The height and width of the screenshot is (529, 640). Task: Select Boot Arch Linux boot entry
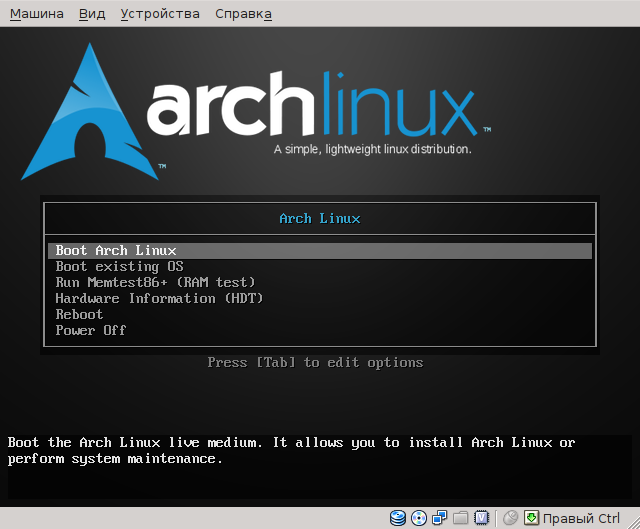320,251
